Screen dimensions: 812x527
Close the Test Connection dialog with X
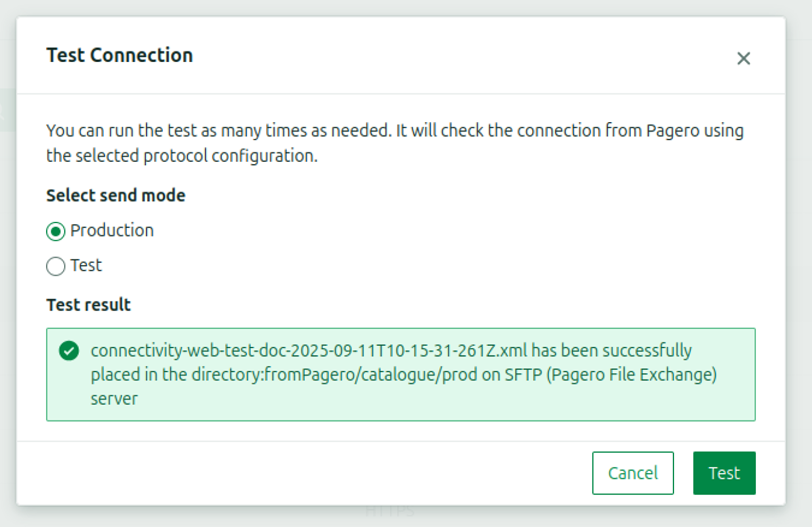(x=743, y=58)
